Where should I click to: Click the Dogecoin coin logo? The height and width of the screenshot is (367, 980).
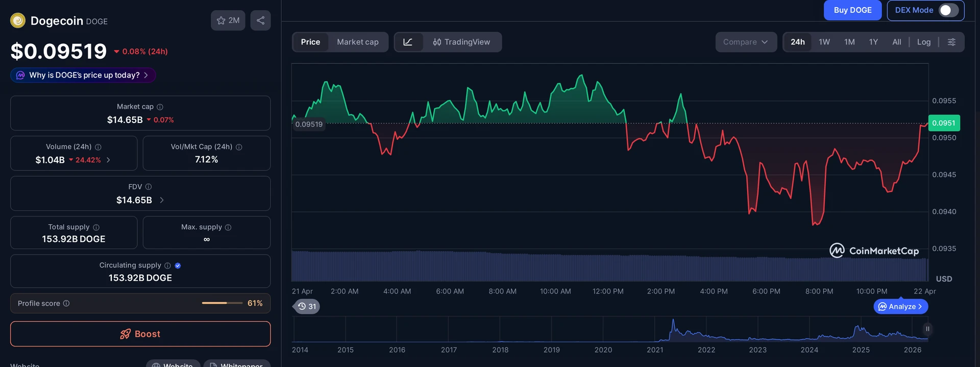pos(18,20)
